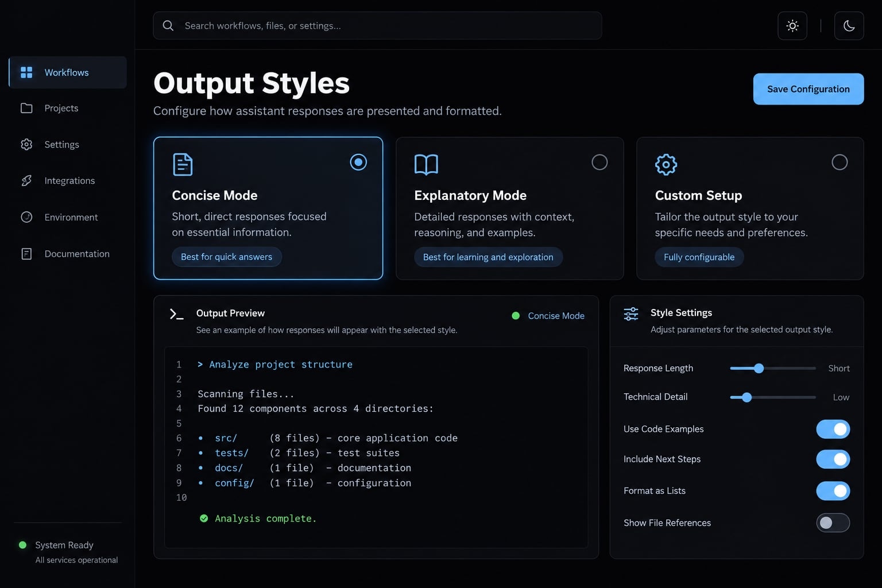882x588 pixels.
Task: Open Workflows in the sidebar
Action: tap(68, 72)
